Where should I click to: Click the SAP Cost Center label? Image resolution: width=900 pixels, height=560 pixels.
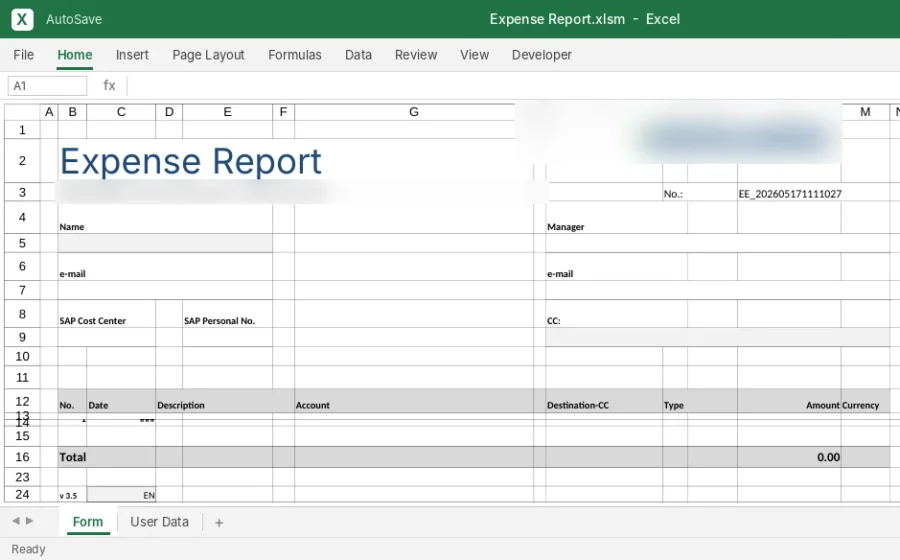[92, 321]
